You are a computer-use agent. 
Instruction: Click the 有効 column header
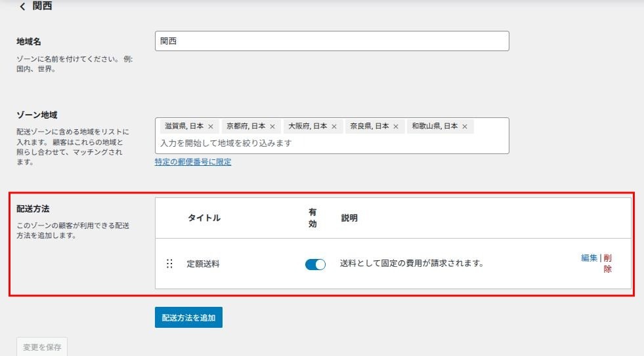pyautogui.click(x=312, y=218)
